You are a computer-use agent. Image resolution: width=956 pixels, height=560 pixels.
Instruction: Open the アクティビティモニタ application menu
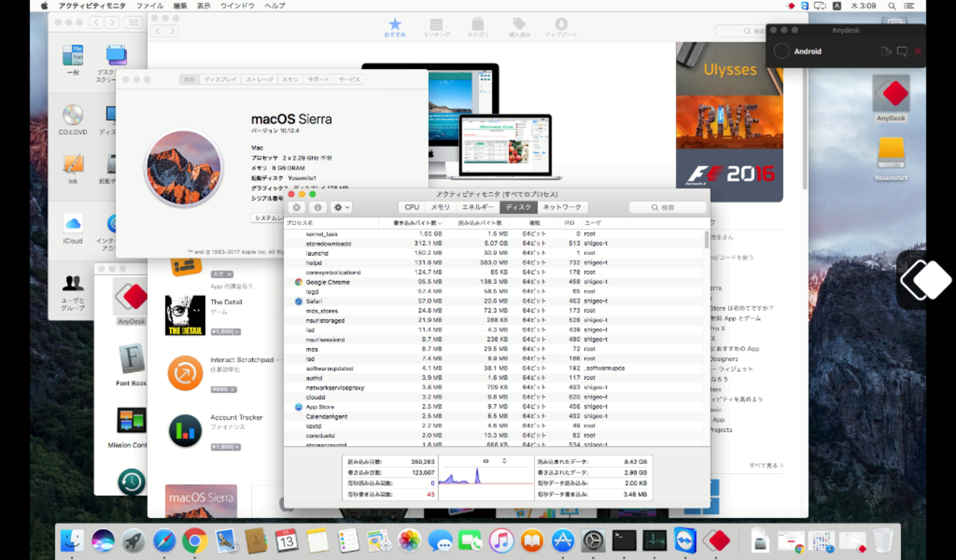point(93,6)
